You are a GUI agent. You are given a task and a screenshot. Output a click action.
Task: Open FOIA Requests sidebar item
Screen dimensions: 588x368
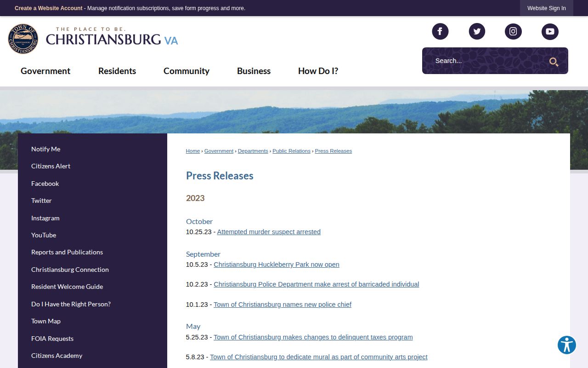[x=52, y=339]
